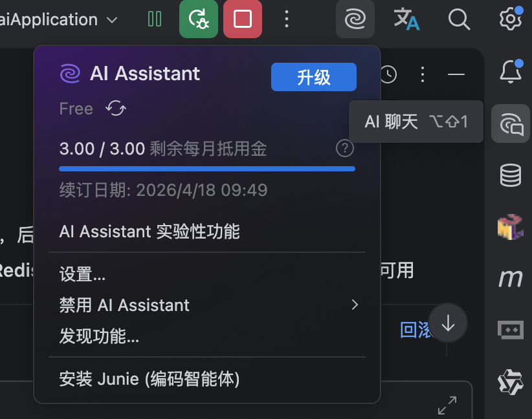
Task: Open the translation plugin icon
Action: (x=406, y=19)
